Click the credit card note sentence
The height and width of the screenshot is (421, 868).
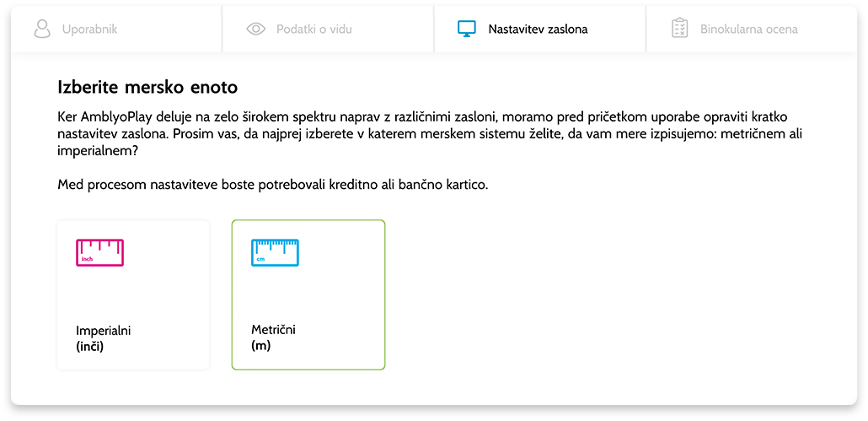tap(273, 185)
